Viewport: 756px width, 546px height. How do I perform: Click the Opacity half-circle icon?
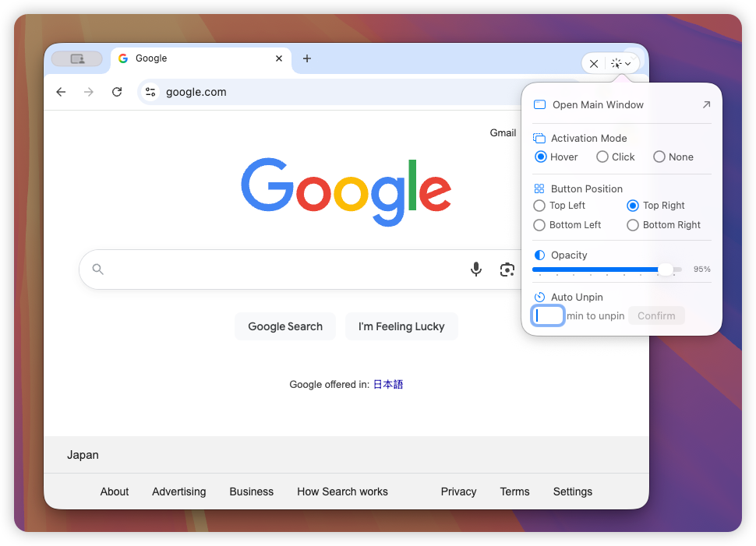pyautogui.click(x=539, y=255)
